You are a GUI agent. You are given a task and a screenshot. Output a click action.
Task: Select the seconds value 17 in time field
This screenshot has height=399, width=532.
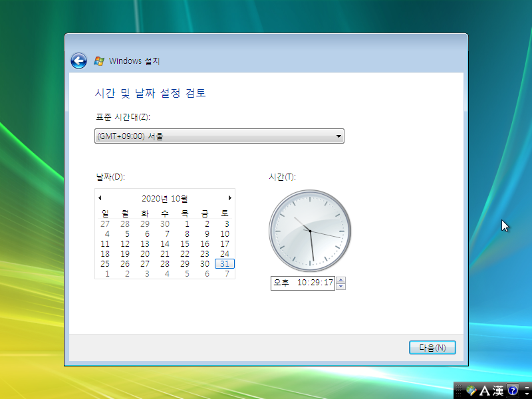[x=328, y=283]
